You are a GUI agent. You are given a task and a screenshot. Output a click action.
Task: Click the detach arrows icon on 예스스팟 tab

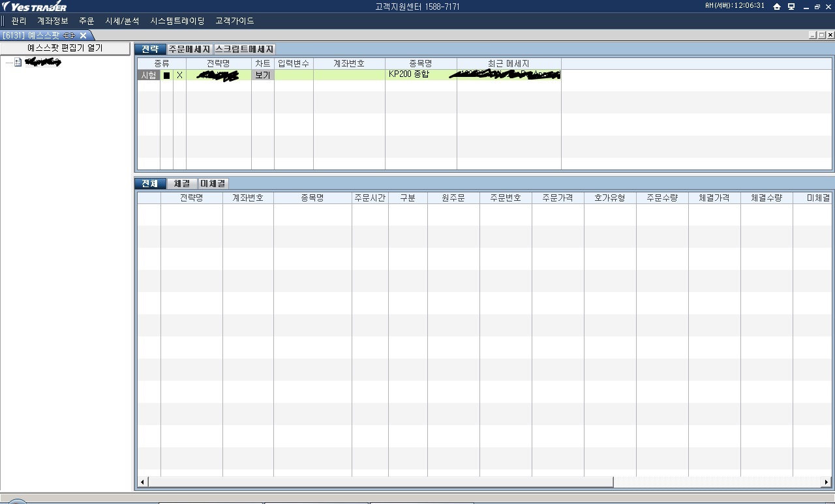pos(70,35)
